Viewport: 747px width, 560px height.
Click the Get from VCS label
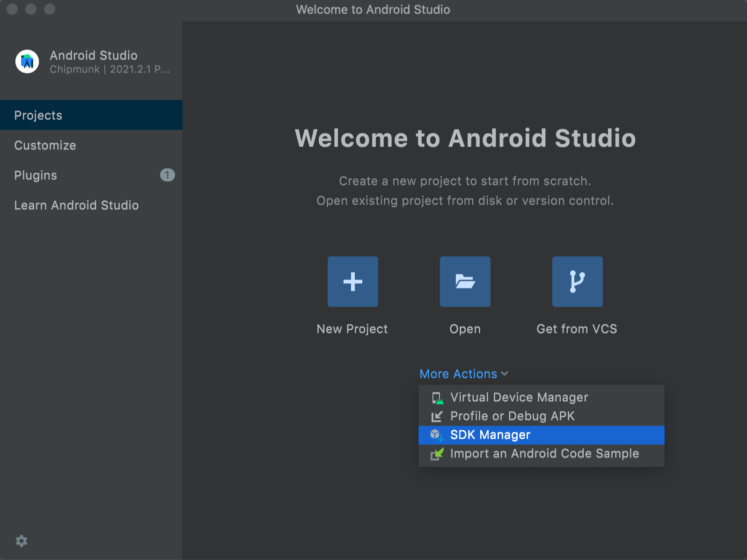[x=577, y=329]
